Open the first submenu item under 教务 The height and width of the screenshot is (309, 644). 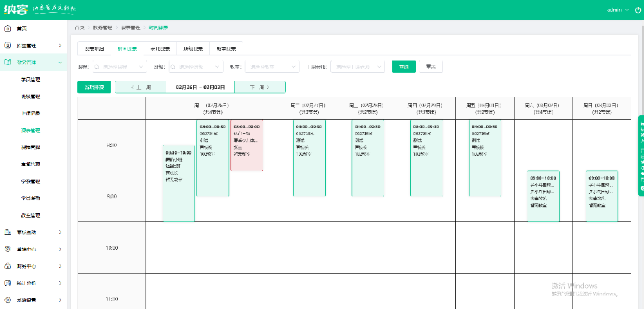(x=31, y=80)
